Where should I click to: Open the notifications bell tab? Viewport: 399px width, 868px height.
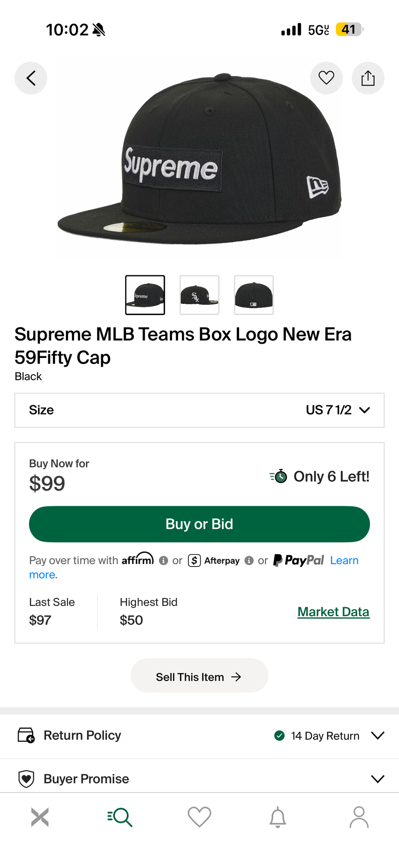click(278, 817)
